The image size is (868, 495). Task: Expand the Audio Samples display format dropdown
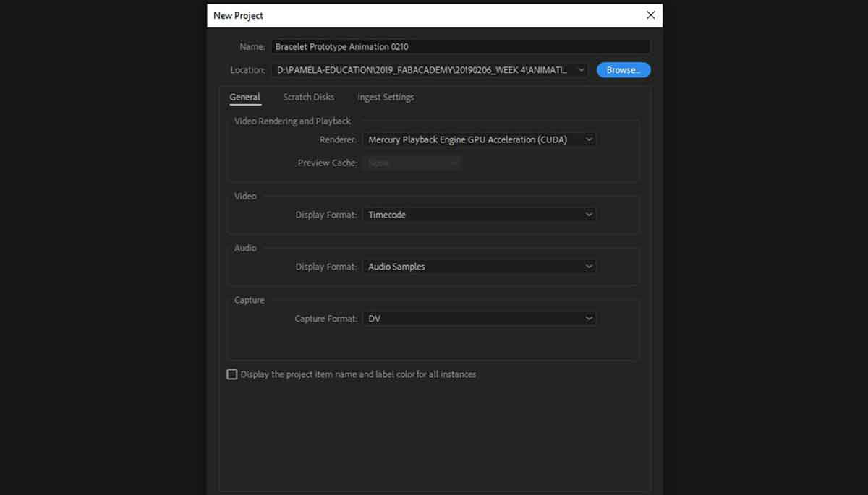[479, 267]
